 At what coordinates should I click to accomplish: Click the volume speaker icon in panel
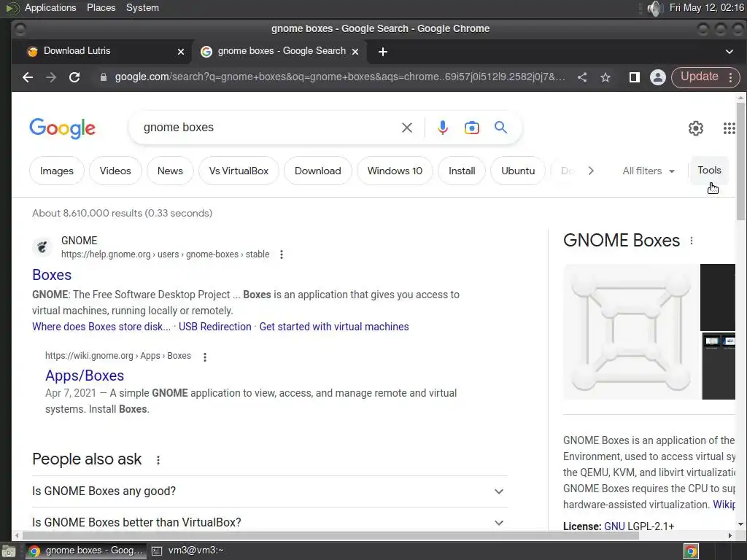tap(654, 8)
